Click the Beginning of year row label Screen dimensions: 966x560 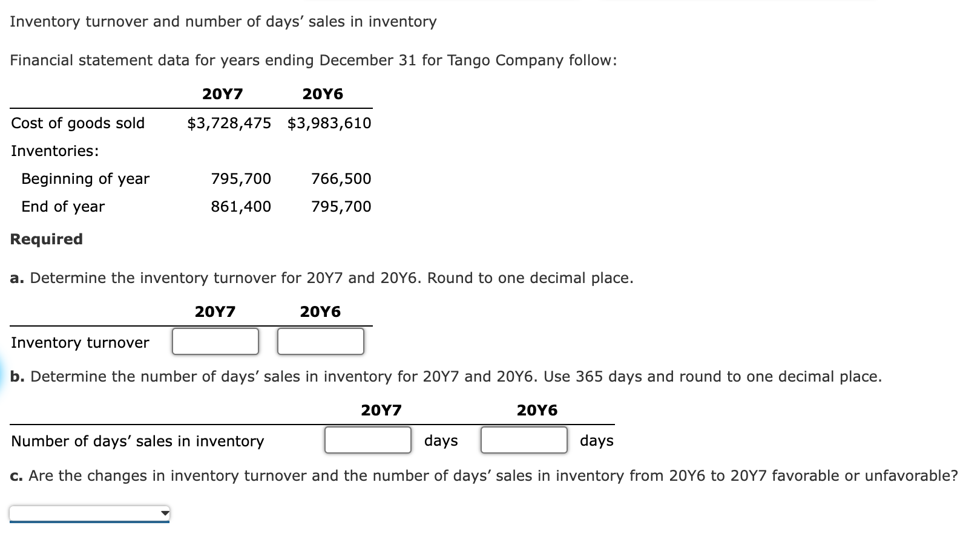[85, 179]
